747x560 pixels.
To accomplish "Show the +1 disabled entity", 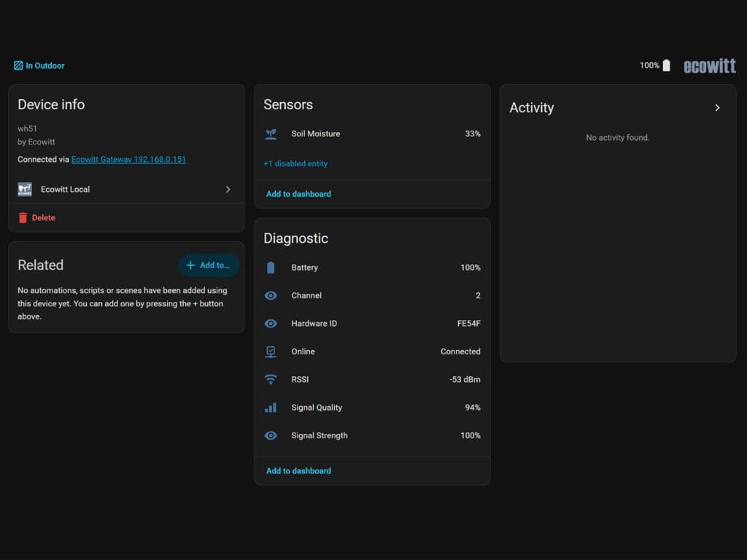I will [x=295, y=164].
